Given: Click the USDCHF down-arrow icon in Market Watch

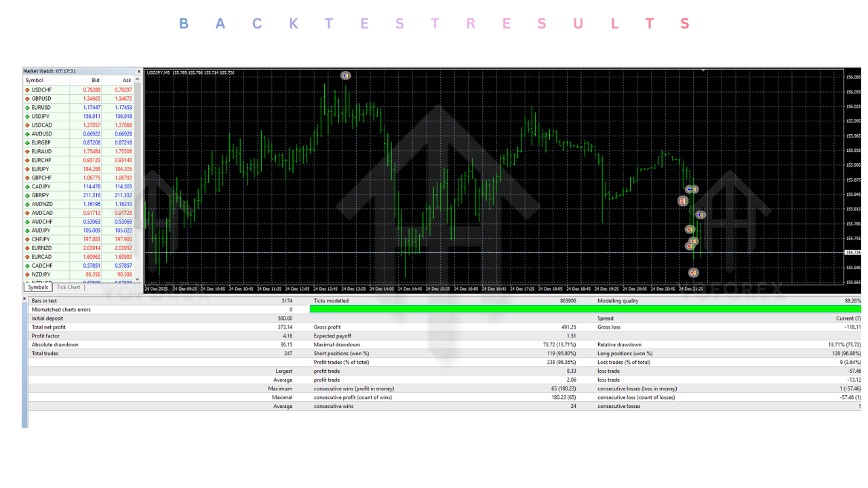Looking at the screenshot, I should [x=27, y=90].
